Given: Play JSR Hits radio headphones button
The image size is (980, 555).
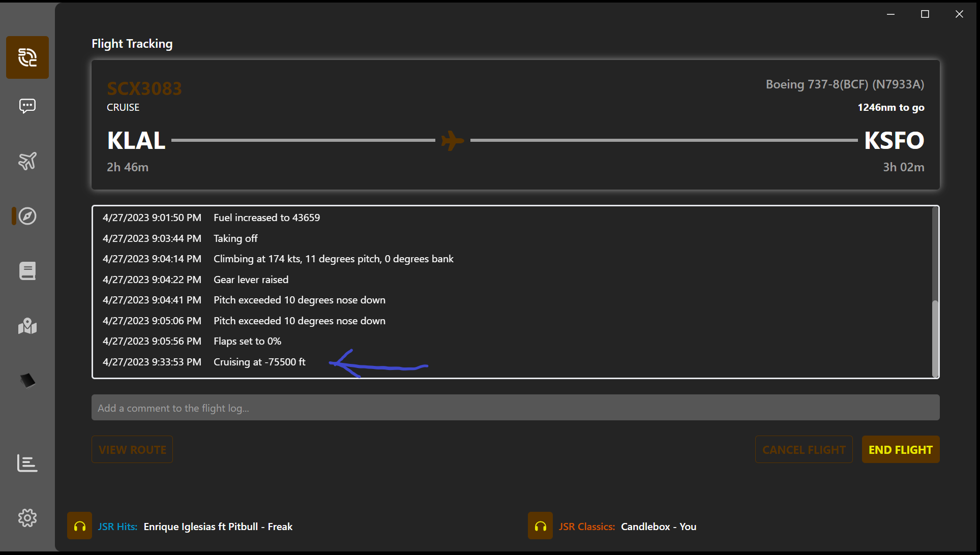Looking at the screenshot, I should tap(80, 526).
